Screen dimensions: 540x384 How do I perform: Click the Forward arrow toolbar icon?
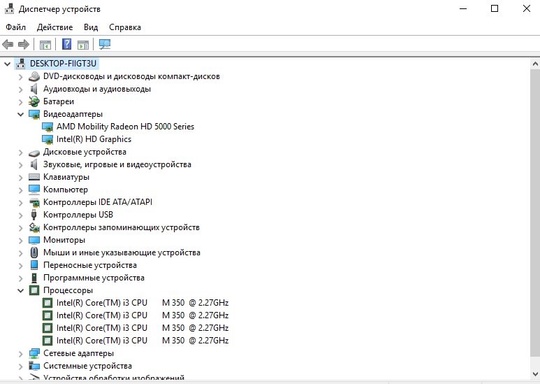tap(23, 44)
